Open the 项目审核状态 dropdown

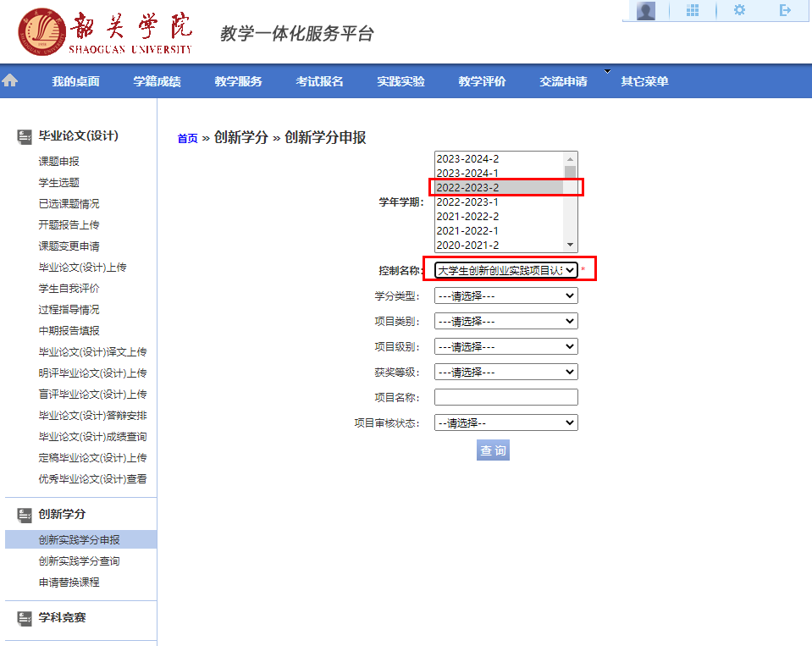coord(505,422)
